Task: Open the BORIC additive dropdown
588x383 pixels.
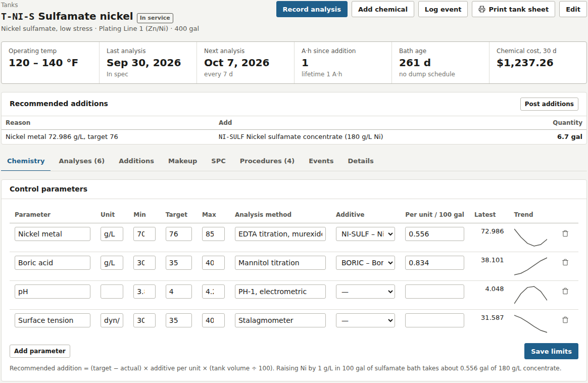Action: coord(365,263)
